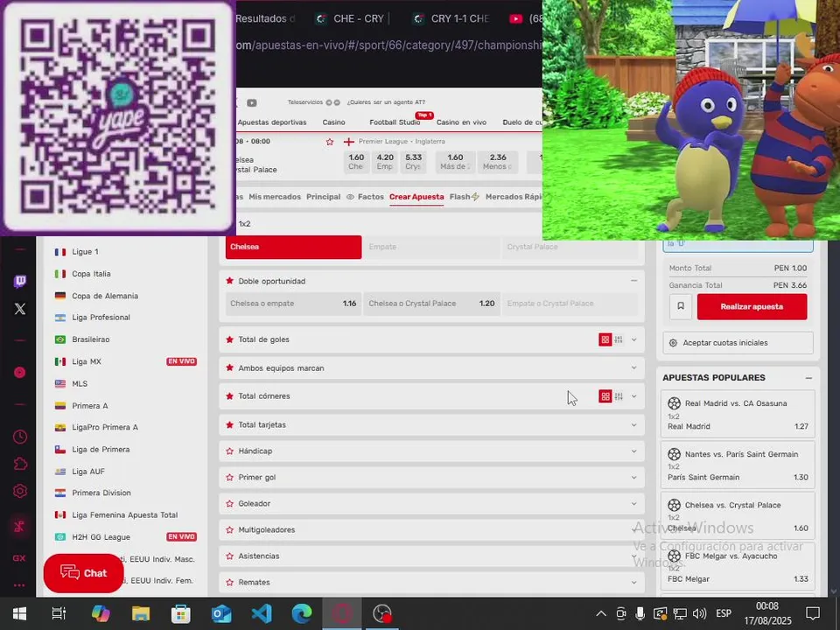This screenshot has height=630, width=840.
Task: Open the player icon in Opera sidebar
Action: click(20, 373)
